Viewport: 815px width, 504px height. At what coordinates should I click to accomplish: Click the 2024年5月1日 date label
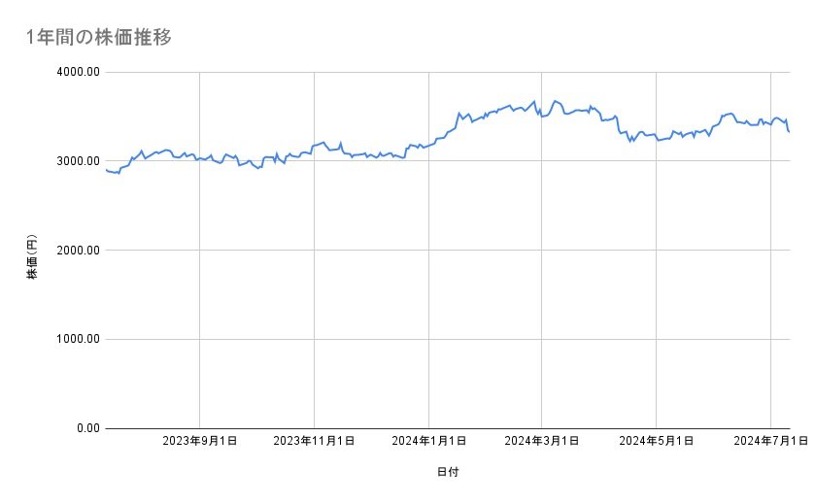pyautogui.click(x=657, y=442)
